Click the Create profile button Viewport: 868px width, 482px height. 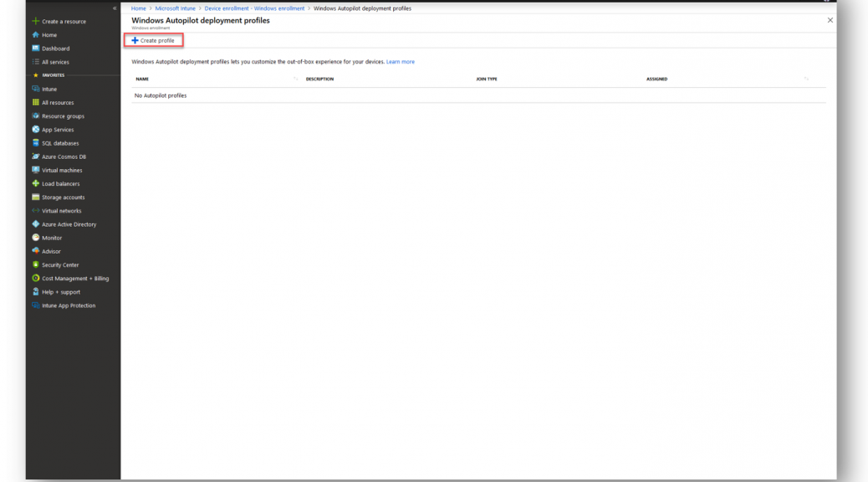point(153,40)
